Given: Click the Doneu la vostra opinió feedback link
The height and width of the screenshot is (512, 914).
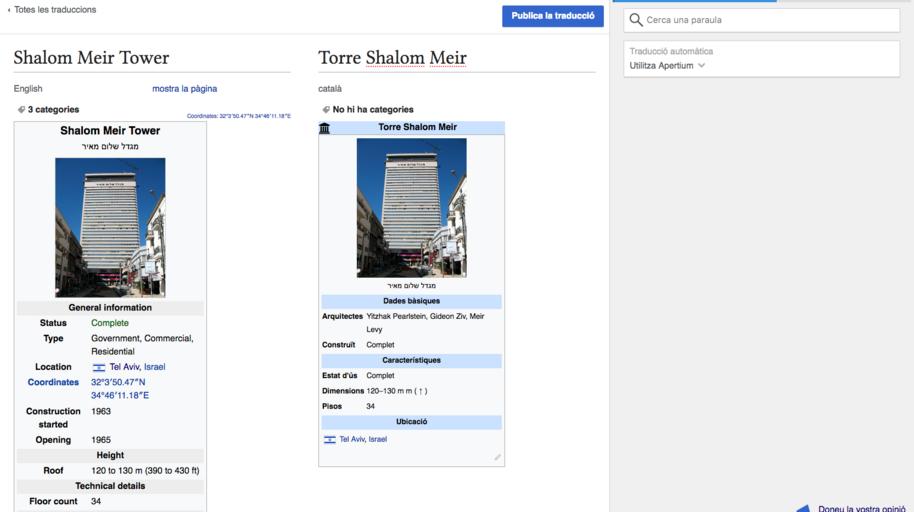Looking at the screenshot, I should pyautogui.click(x=862, y=507).
